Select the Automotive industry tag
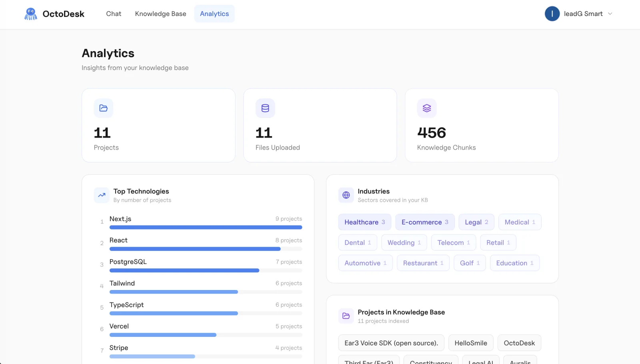Screen dimensions: 640x364 365,263
